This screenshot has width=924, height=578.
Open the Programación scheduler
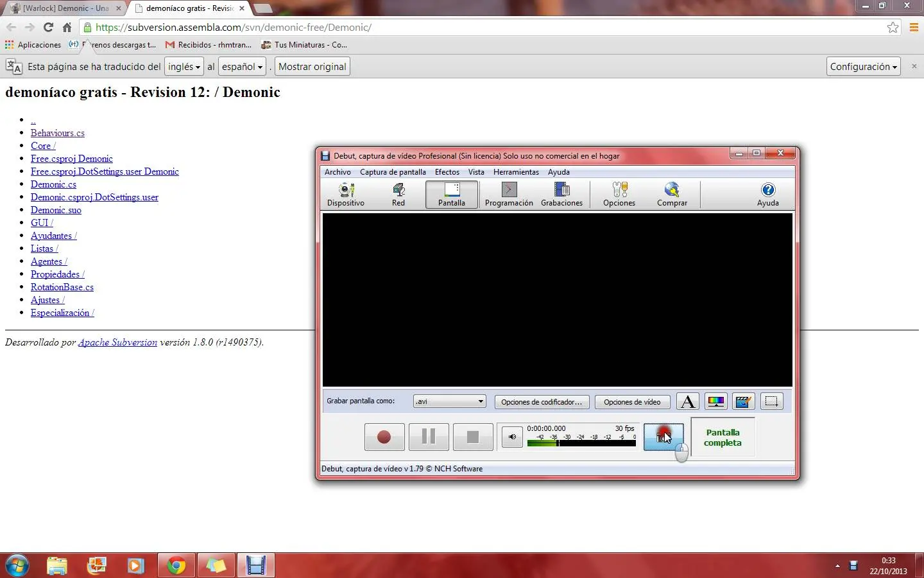click(x=509, y=195)
